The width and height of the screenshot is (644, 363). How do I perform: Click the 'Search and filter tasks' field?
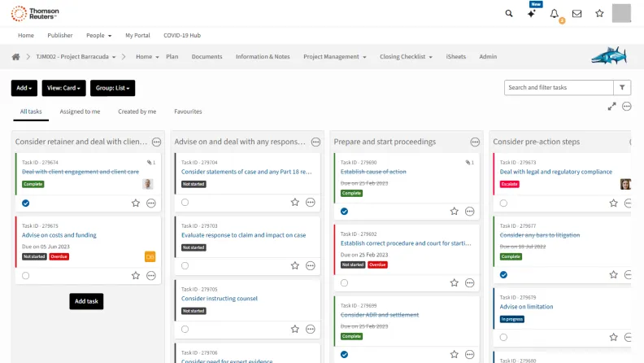click(559, 87)
